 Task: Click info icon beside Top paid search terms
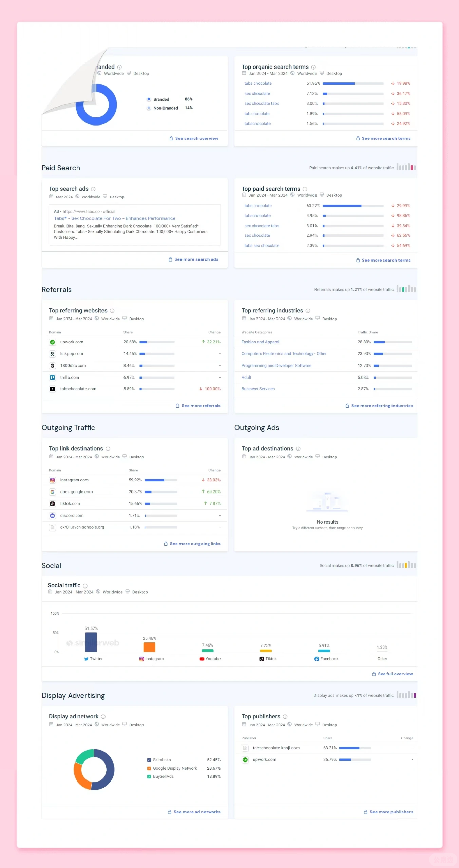click(305, 189)
